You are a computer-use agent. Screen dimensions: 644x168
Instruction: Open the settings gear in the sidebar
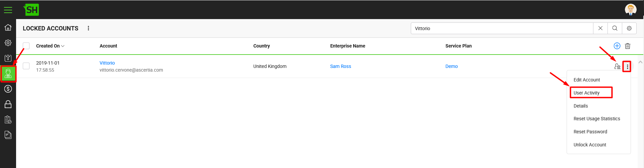tap(8, 43)
